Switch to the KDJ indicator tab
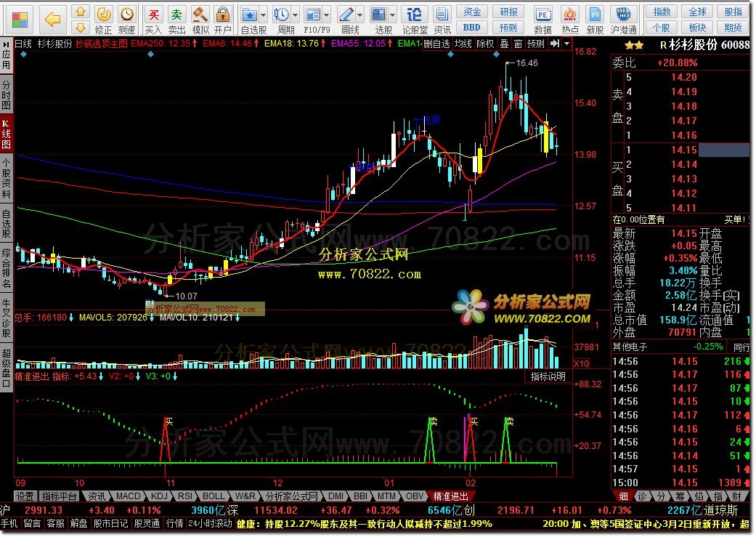 (x=159, y=496)
